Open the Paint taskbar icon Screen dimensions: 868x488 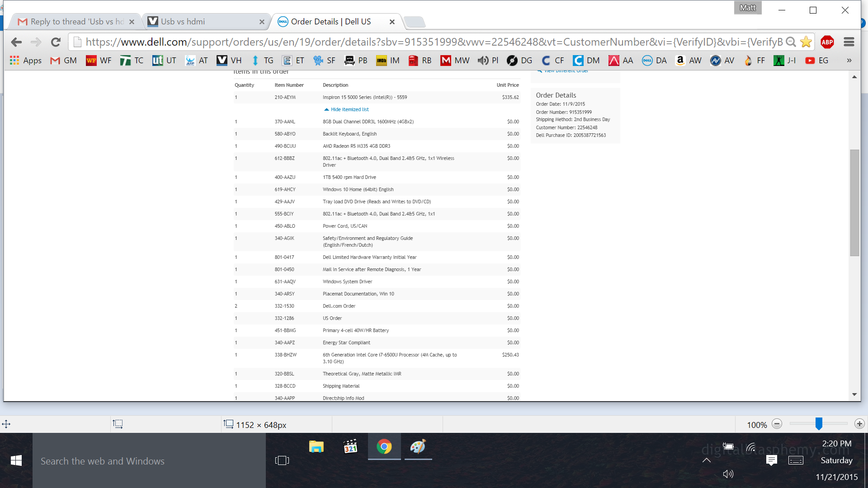click(x=418, y=447)
